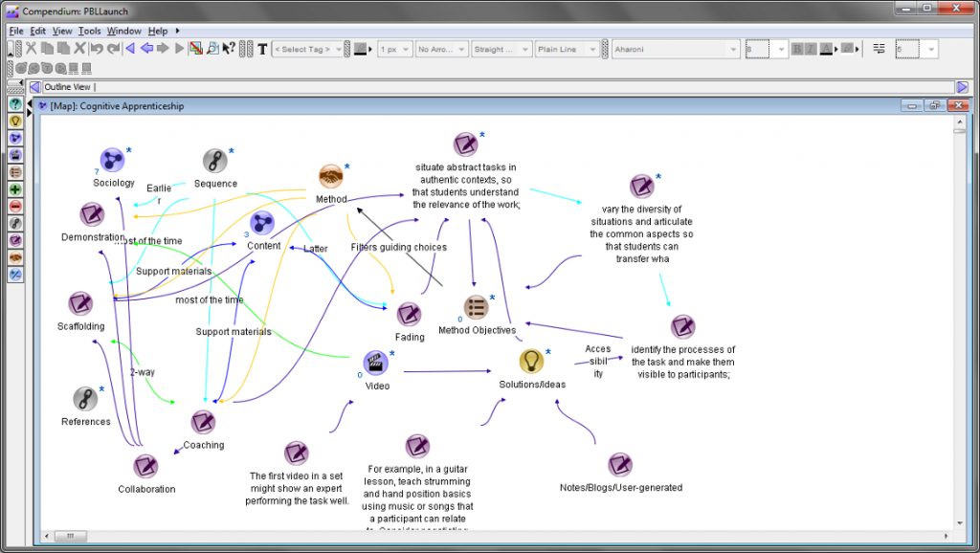The image size is (980, 553).
Task: Open the Select Tag dropdown
Action: pyautogui.click(x=308, y=50)
